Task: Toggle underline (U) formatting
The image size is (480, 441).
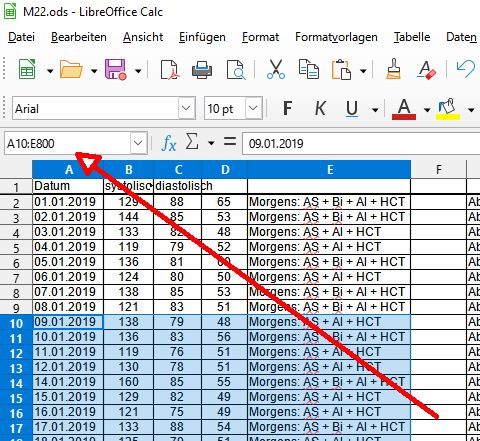Action: tap(352, 109)
